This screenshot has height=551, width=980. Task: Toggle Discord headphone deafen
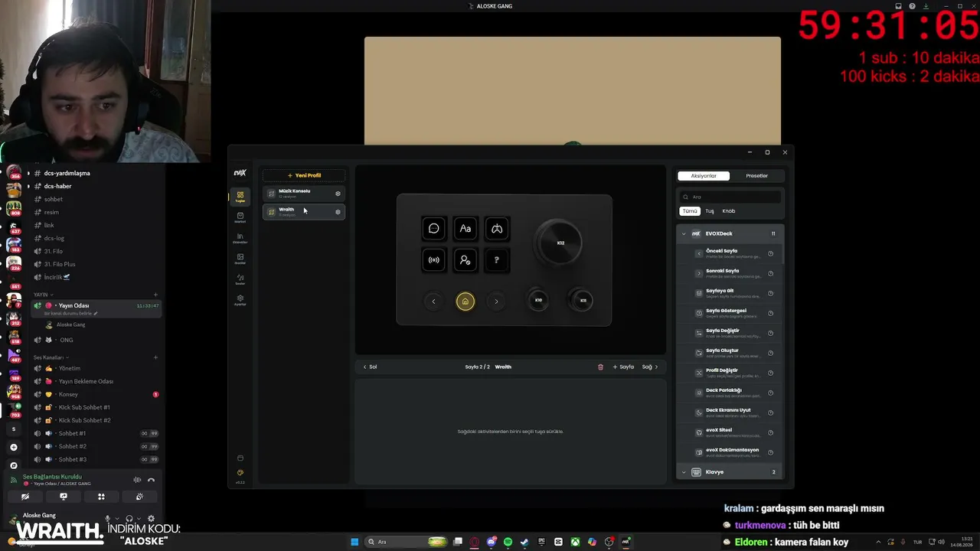(x=129, y=519)
